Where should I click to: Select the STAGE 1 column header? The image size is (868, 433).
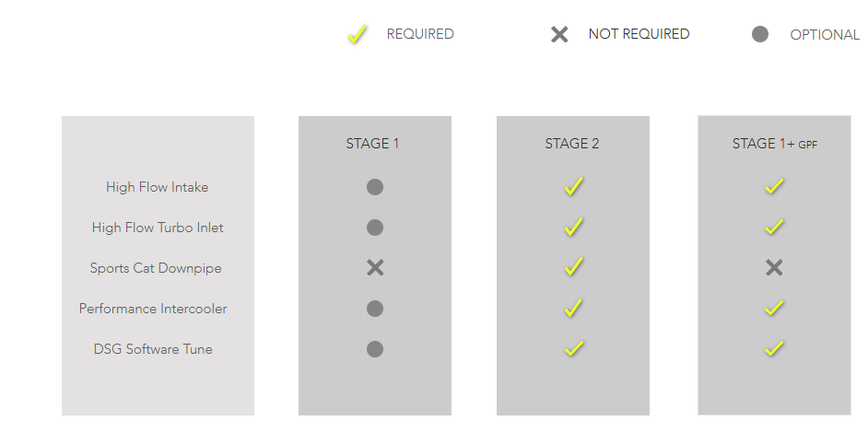(x=373, y=144)
